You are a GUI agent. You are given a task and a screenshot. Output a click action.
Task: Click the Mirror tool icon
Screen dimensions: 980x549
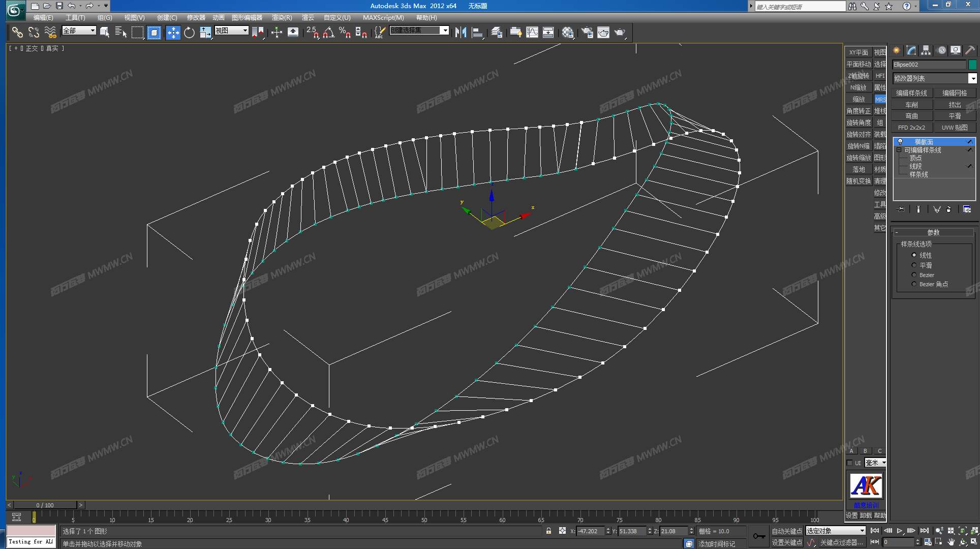[x=461, y=33]
